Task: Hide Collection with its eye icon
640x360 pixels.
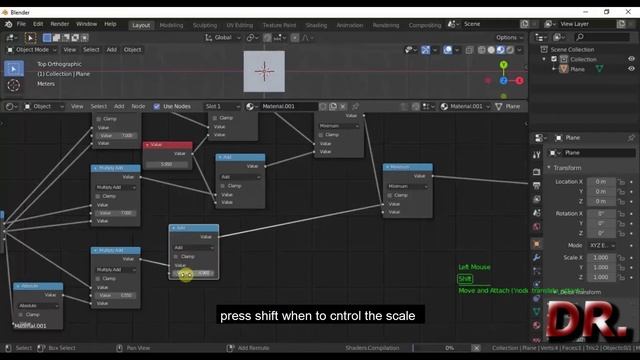Action: tap(631, 59)
